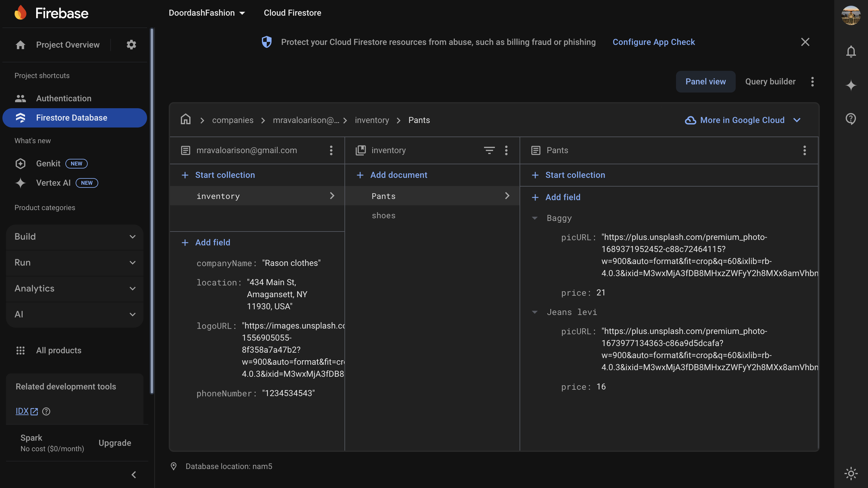Click the Pants document header icon
Viewport: 868px width, 488px height.
point(536,150)
